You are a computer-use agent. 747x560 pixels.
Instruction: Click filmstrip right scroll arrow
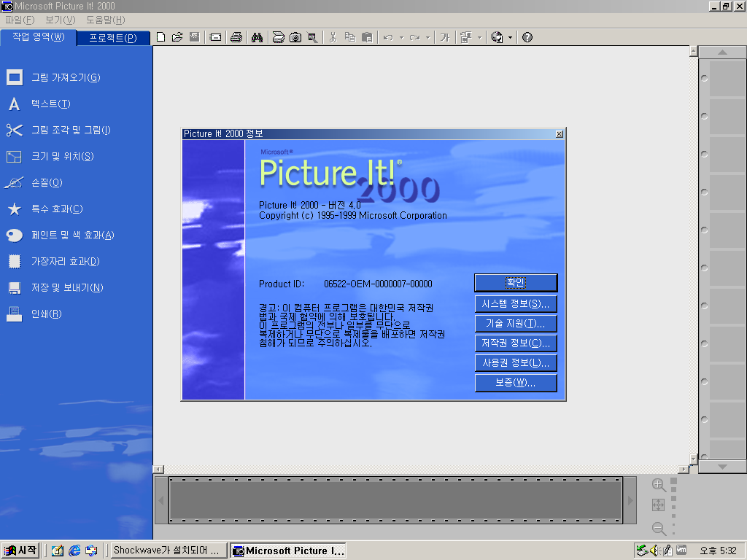pyautogui.click(x=630, y=500)
